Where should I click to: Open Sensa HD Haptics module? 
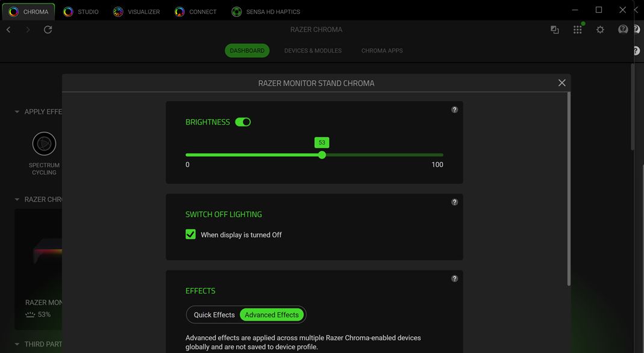click(236, 11)
